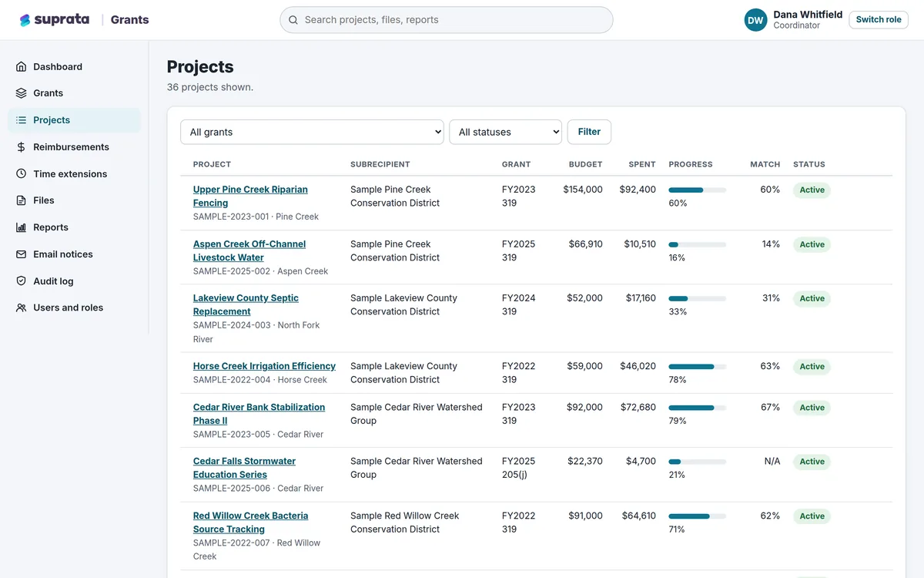Open Lakeview County Septic Replacement project
The image size is (924, 578).
pos(246,304)
